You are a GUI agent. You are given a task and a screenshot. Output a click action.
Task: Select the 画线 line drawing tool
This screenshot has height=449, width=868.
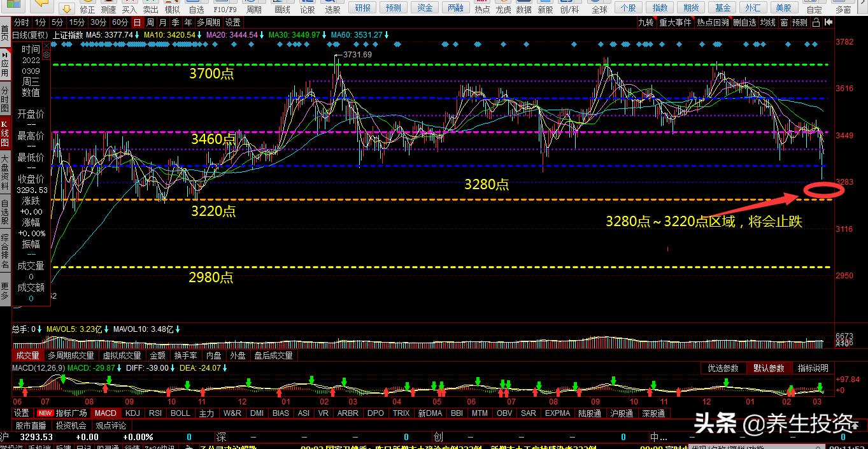282,7
